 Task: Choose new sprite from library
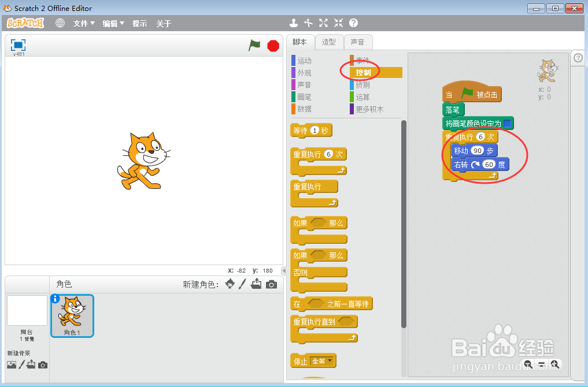230,284
